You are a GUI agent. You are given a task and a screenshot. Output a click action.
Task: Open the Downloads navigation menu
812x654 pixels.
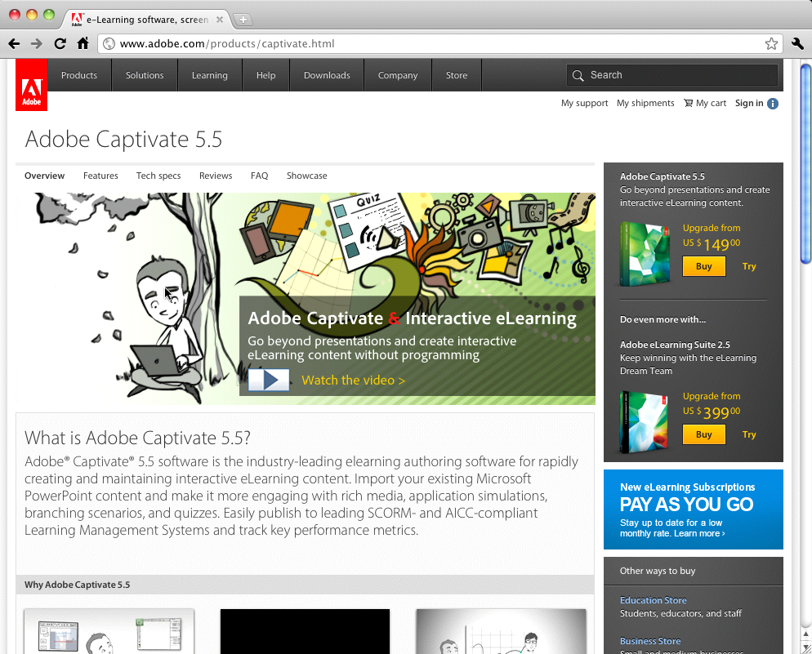(x=327, y=75)
